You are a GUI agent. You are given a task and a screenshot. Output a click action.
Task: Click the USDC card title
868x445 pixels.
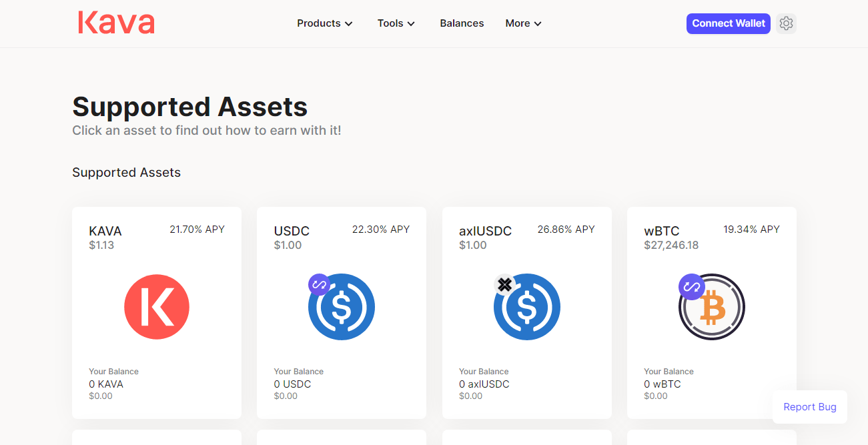tap(292, 232)
